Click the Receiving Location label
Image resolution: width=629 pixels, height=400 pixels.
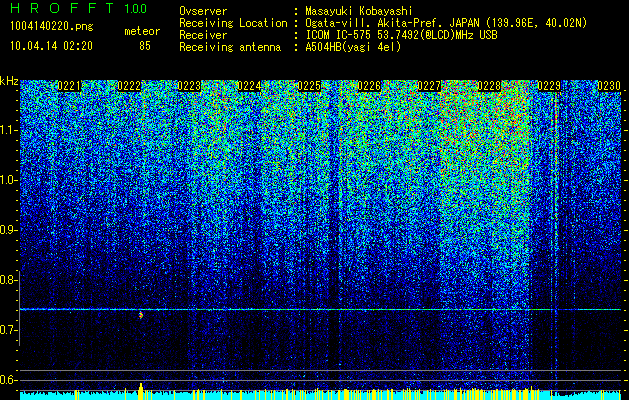click(233, 23)
